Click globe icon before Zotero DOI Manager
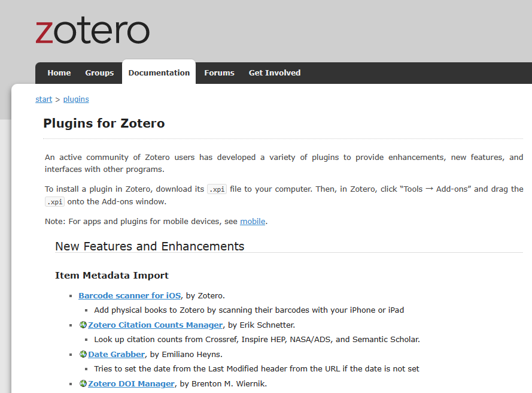The width and height of the screenshot is (532, 393). 83,383
